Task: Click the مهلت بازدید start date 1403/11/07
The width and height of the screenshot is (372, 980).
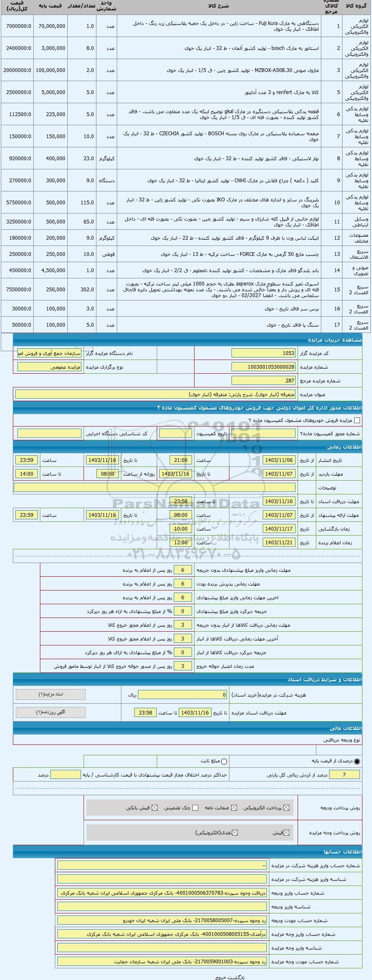Action: tap(279, 474)
